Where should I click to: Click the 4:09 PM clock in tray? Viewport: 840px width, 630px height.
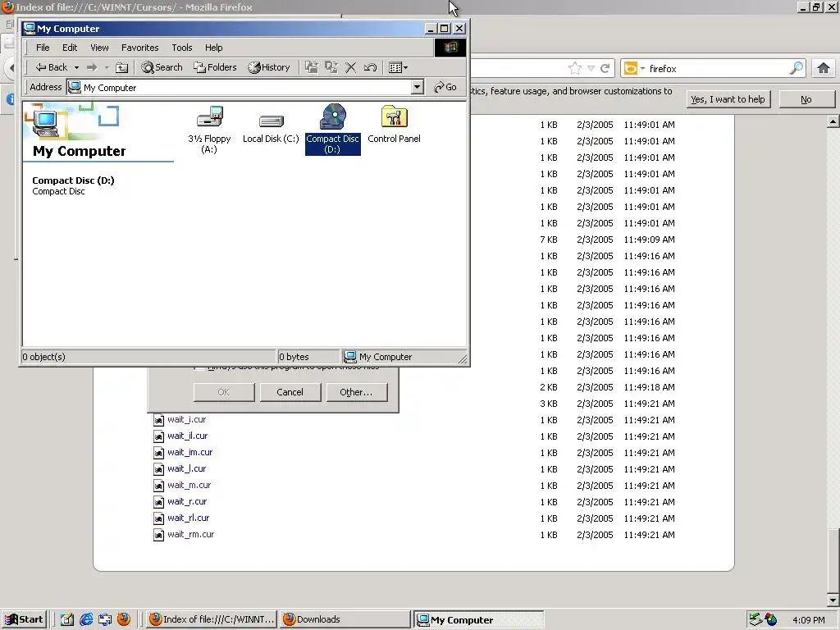click(x=808, y=620)
